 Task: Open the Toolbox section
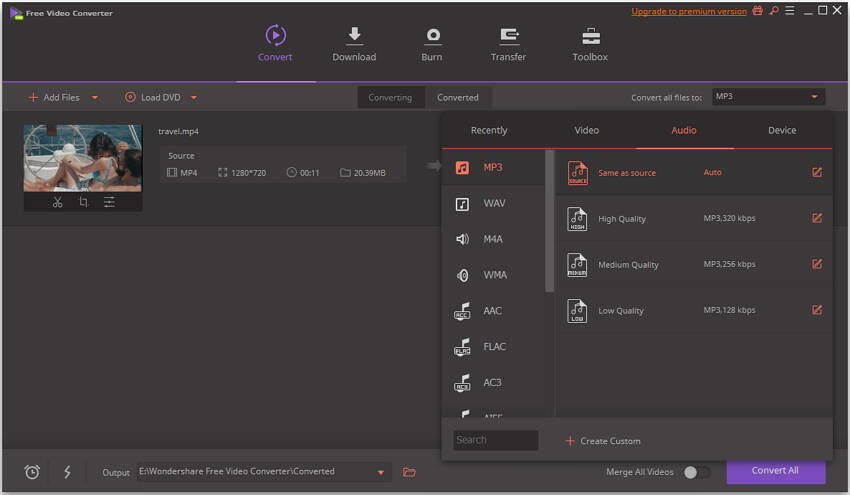[x=590, y=43]
